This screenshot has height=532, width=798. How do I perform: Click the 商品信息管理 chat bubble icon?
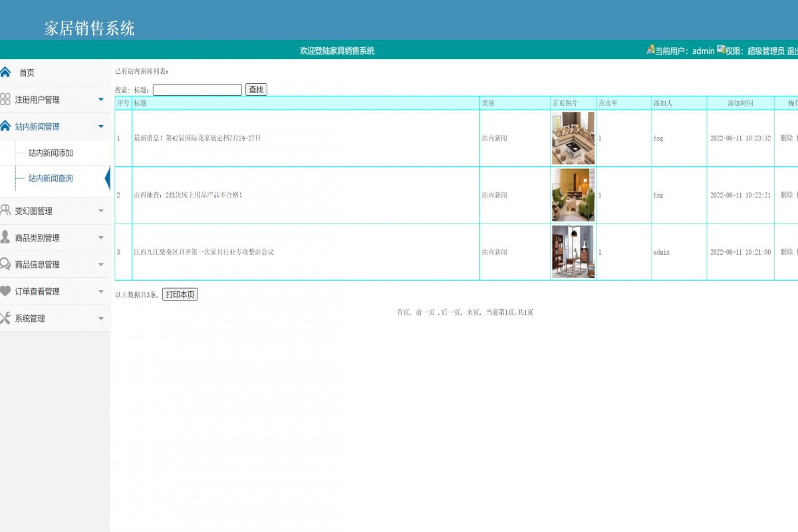tap(5, 264)
